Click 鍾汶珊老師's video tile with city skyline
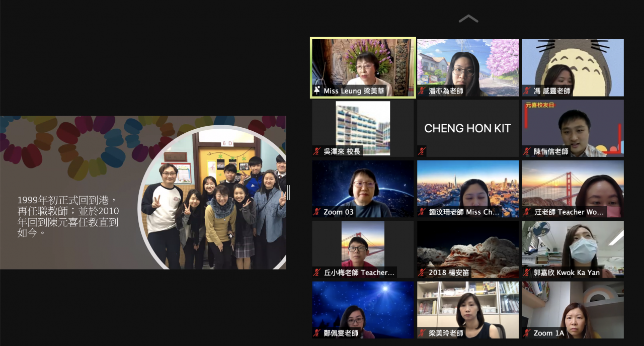Image resolution: width=644 pixels, height=346 pixels. pyautogui.click(x=468, y=189)
